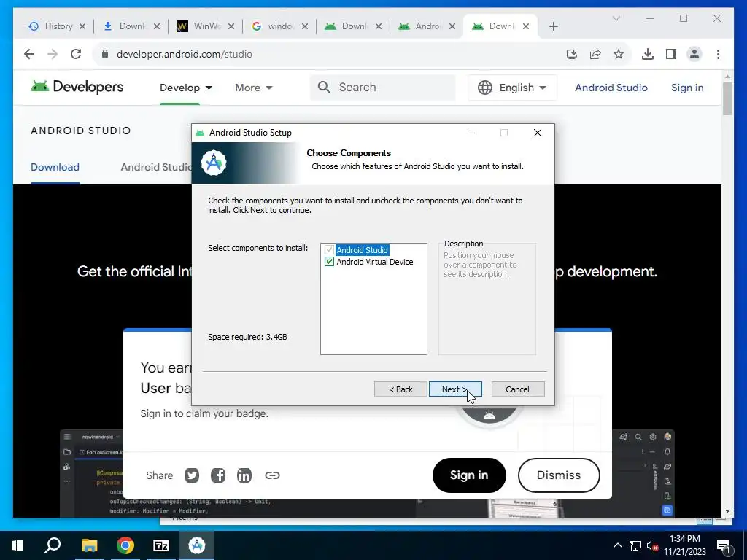747x560 pixels.
Task: Select the Android Virtual Device label
Action: point(374,262)
